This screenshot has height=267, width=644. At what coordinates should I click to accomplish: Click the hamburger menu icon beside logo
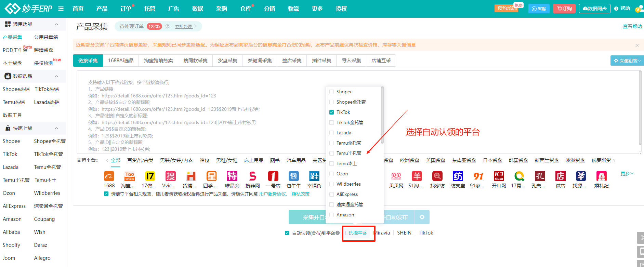[x=61, y=9]
